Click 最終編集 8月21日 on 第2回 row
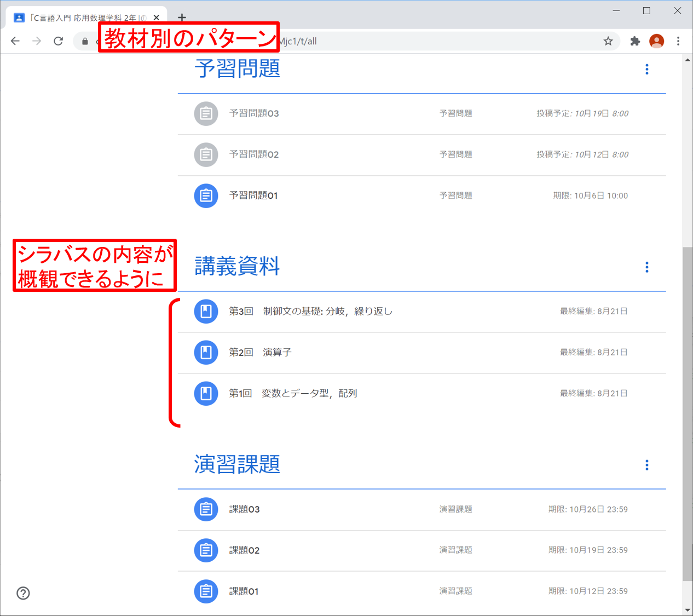Screen dimensions: 693x616 [593, 352]
